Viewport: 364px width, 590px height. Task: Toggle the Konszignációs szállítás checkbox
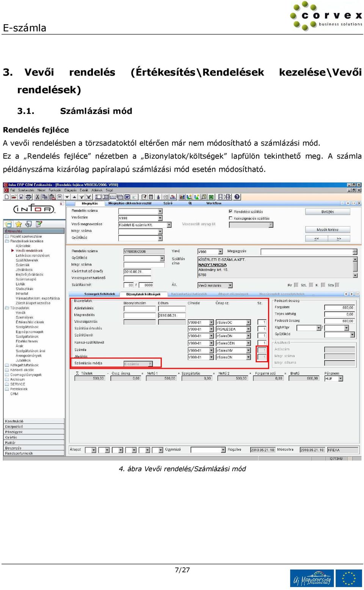pyautogui.click(x=231, y=218)
